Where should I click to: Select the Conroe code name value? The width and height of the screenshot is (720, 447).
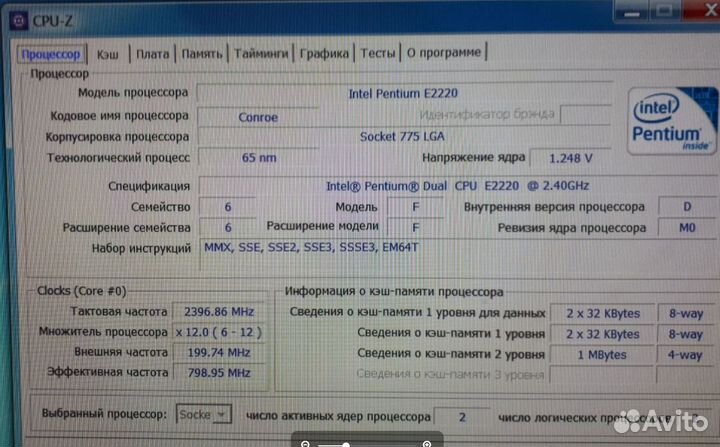click(x=258, y=117)
